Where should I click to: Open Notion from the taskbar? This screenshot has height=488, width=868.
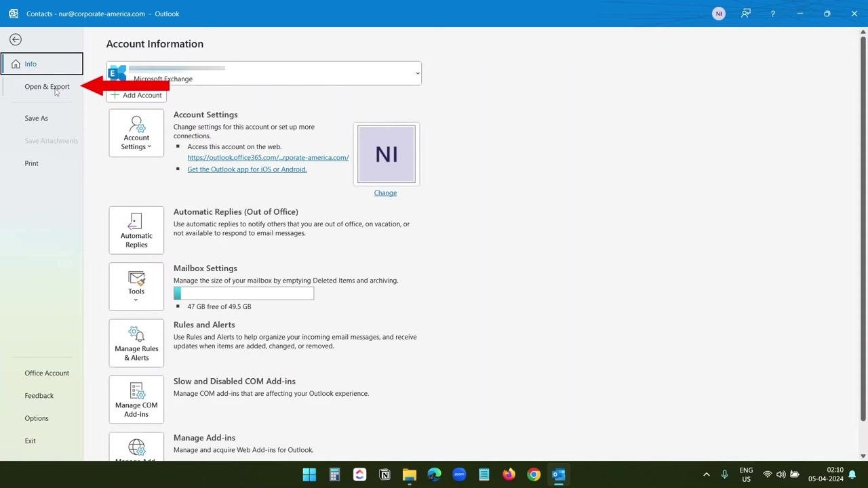point(384,474)
